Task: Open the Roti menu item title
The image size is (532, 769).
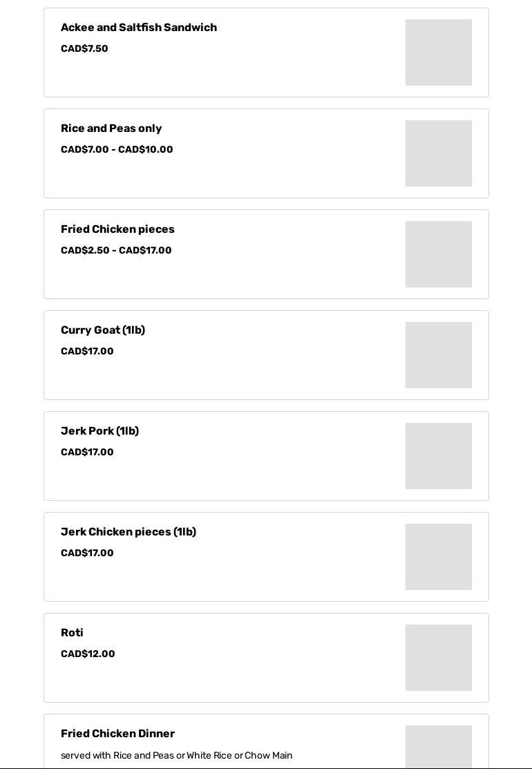Action: click(72, 633)
